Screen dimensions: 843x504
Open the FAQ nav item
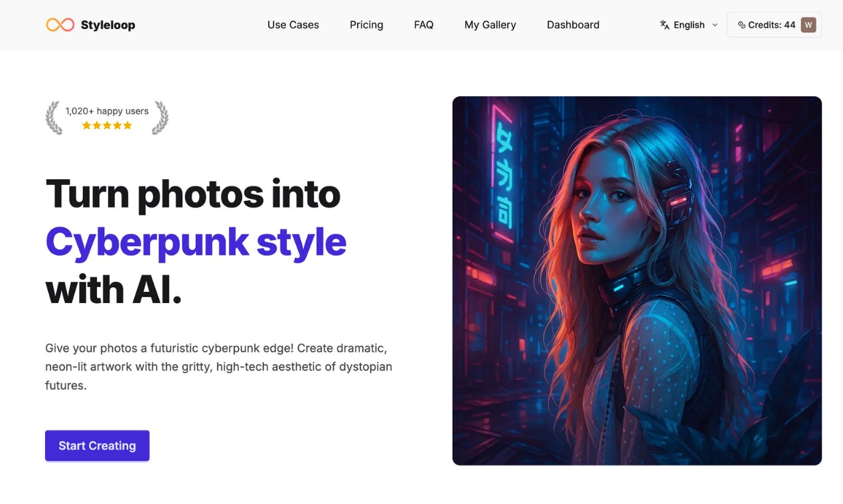pyautogui.click(x=423, y=25)
